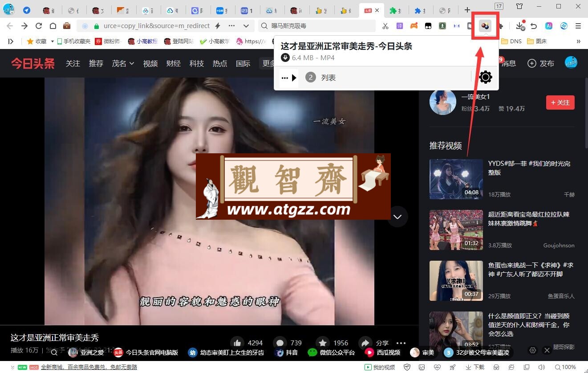Screen dimensions: 588x373
Task: Open the user profile avatar in header
Action: pos(571,63)
